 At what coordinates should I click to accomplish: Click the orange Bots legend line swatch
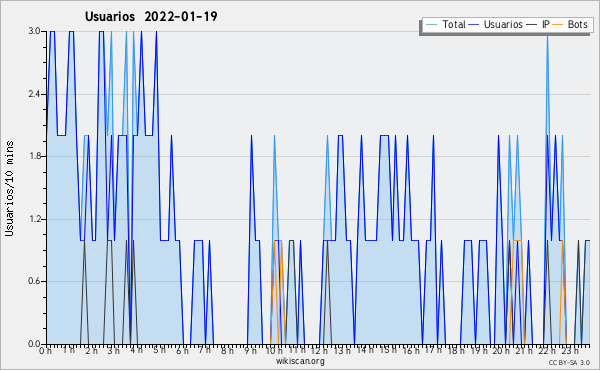pyautogui.click(x=558, y=25)
